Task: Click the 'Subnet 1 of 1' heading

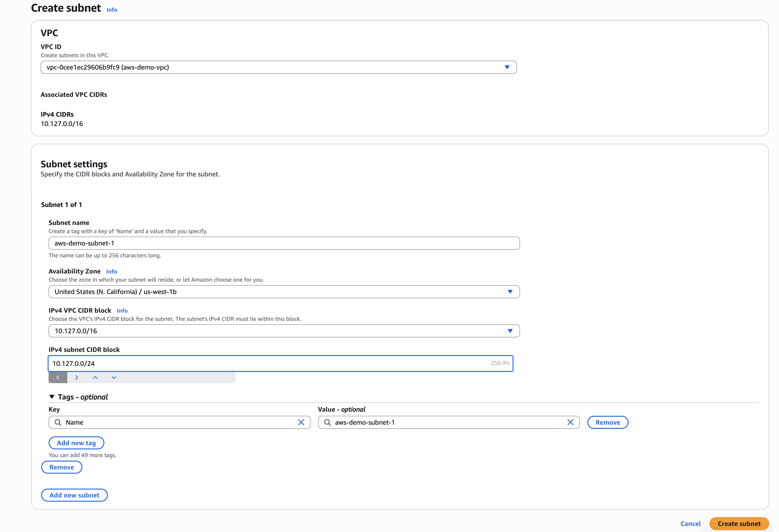Action: [x=61, y=205]
